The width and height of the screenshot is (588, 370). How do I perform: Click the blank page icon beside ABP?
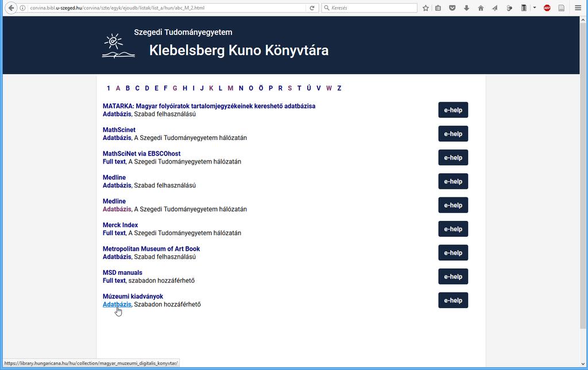[562, 8]
